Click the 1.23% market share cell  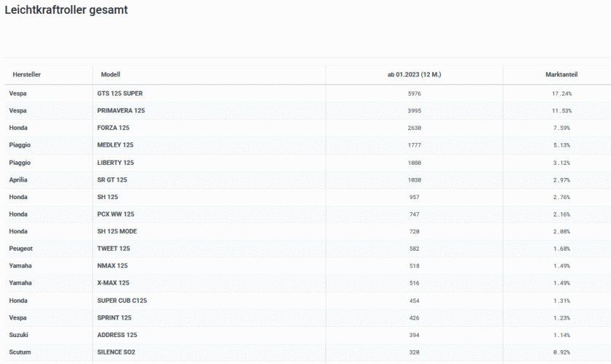562,318
